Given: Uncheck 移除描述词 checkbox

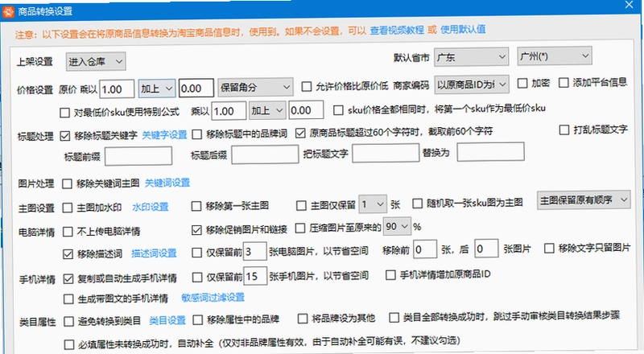Looking at the screenshot, I should point(68,254).
